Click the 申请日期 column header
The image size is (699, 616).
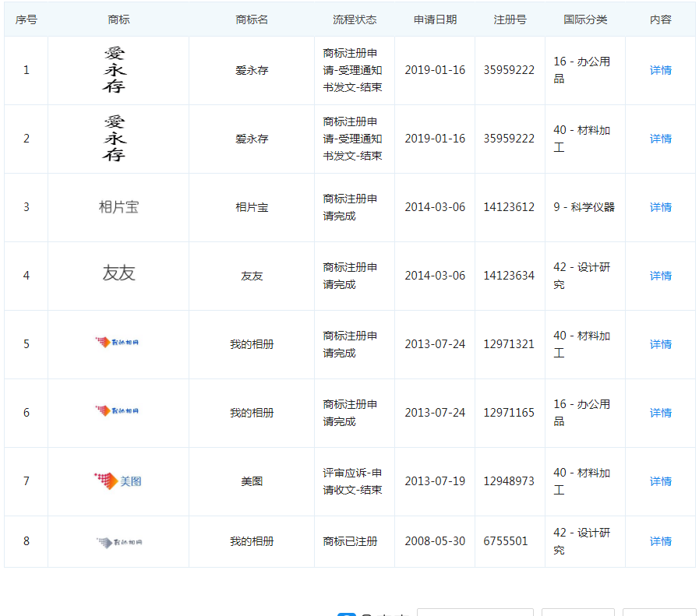[433, 19]
